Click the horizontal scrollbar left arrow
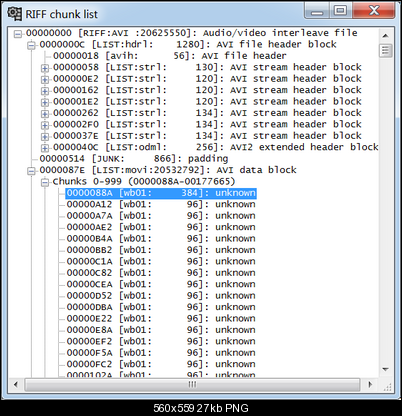 16,384
